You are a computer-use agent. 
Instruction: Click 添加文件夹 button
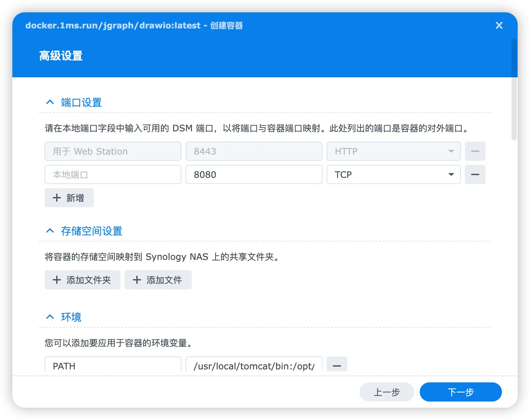(x=82, y=280)
